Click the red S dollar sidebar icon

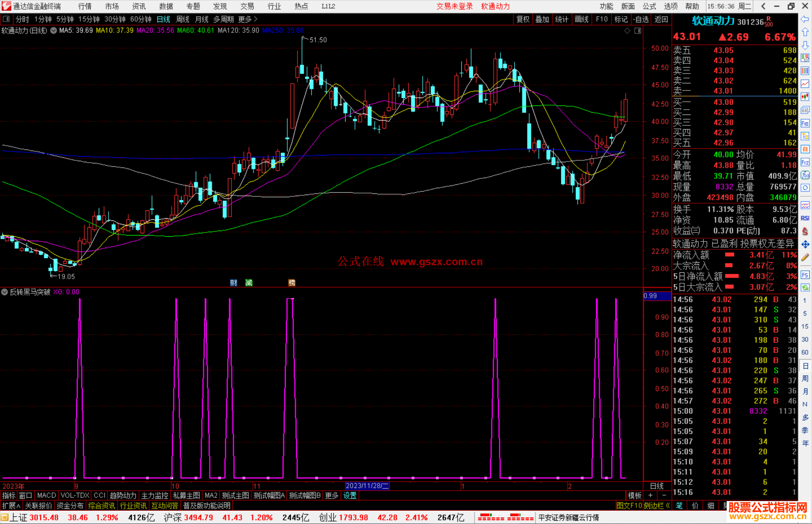pos(805,231)
